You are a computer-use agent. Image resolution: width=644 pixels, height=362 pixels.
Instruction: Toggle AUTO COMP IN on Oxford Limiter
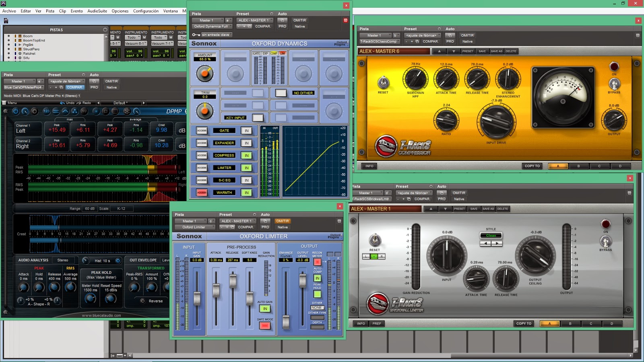317,278
